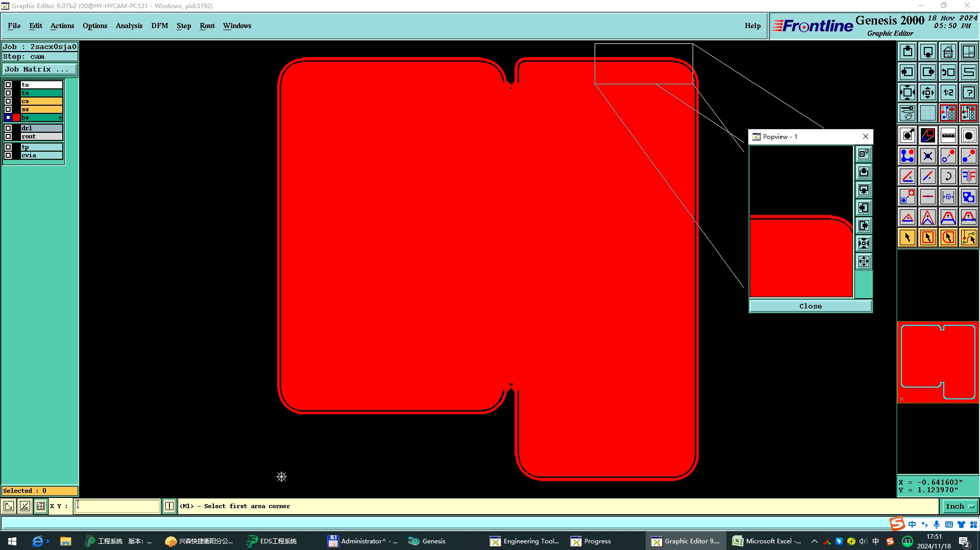The image size is (980, 550).
Task: Click the Windows Start button
Action: coord(12,541)
